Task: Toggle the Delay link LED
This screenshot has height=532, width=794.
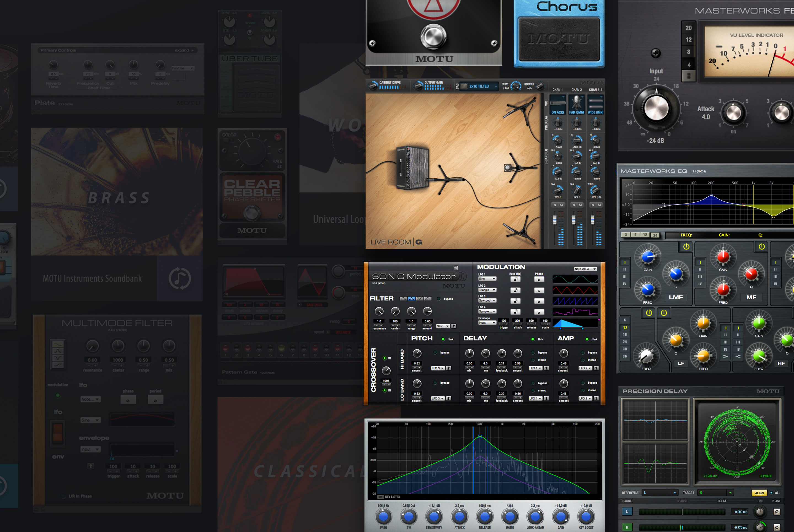Action: (533, 339)
